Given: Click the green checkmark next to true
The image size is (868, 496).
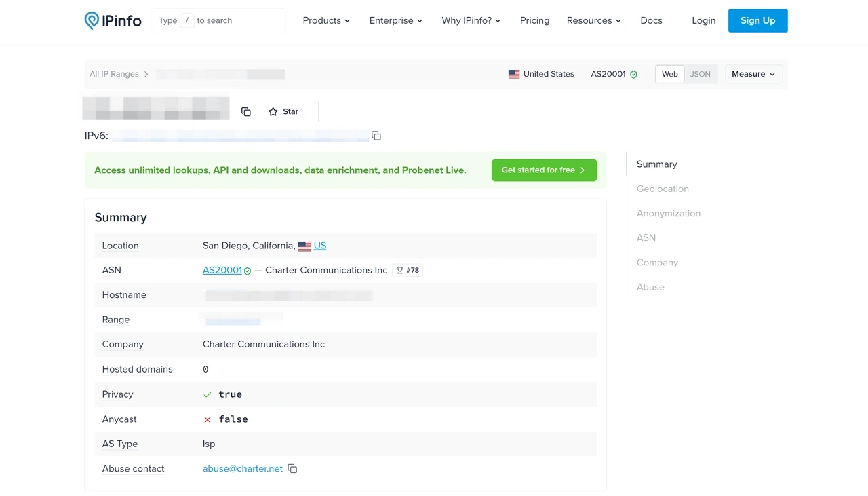Looking at the screenshot, I should tap(208, 394).
